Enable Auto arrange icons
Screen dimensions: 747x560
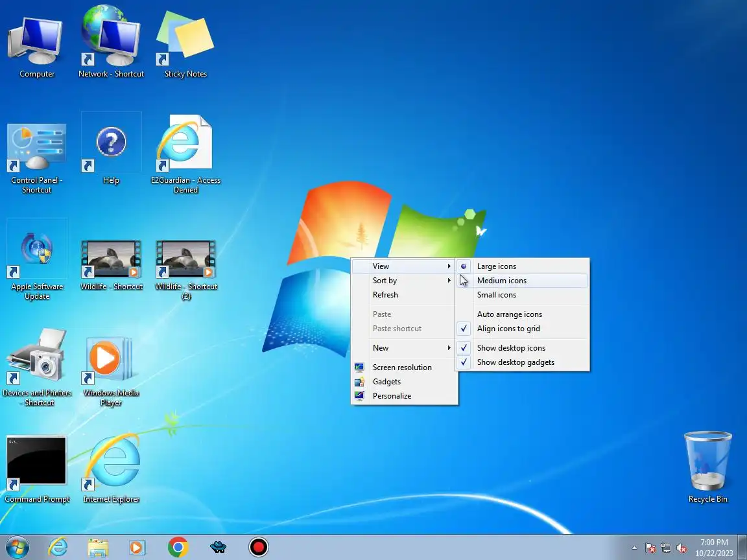point(523,314)
